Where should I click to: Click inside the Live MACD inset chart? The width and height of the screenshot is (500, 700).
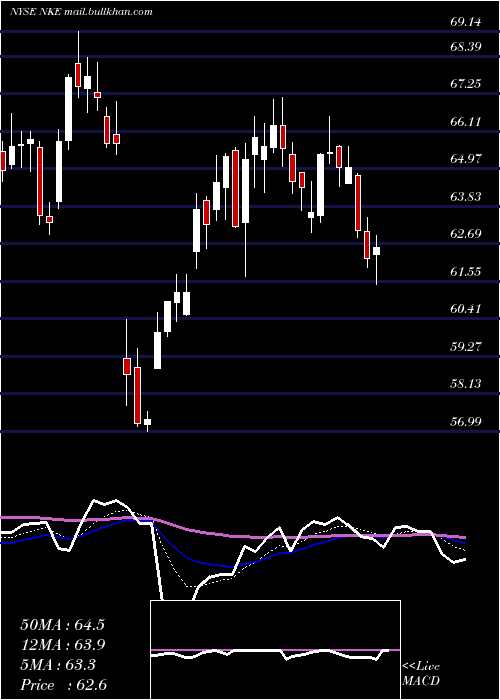click(275, 650)
